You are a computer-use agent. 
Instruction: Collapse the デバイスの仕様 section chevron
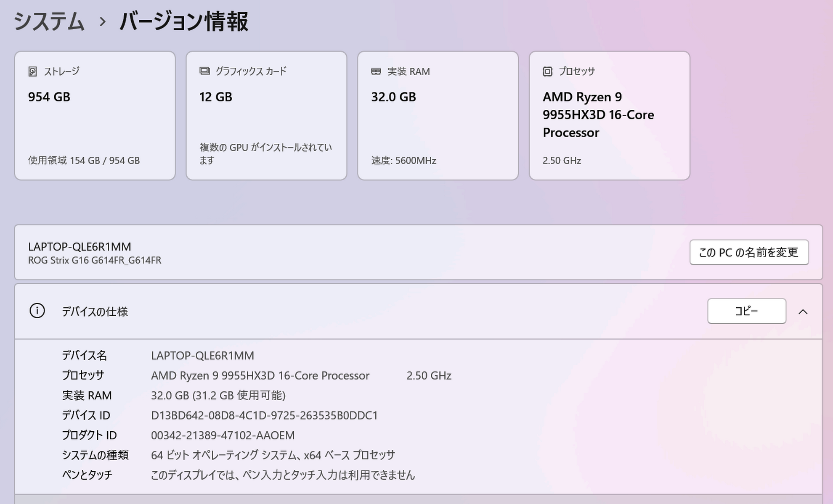tap(803, 311)
